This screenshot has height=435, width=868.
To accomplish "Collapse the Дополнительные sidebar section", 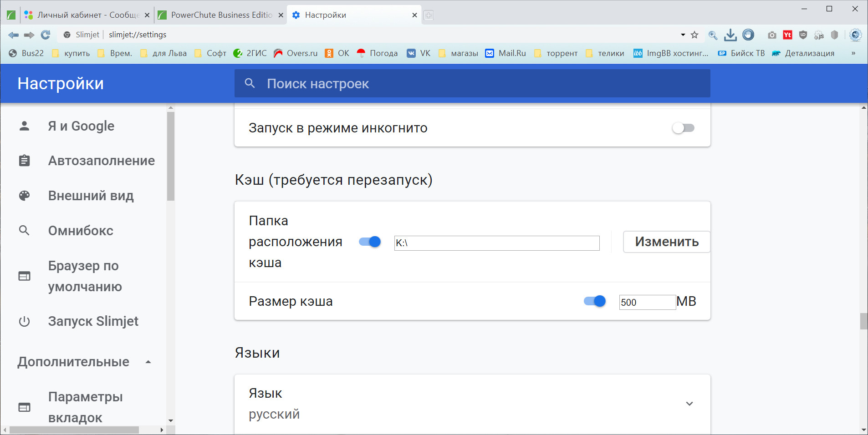I will coord(148,362).
